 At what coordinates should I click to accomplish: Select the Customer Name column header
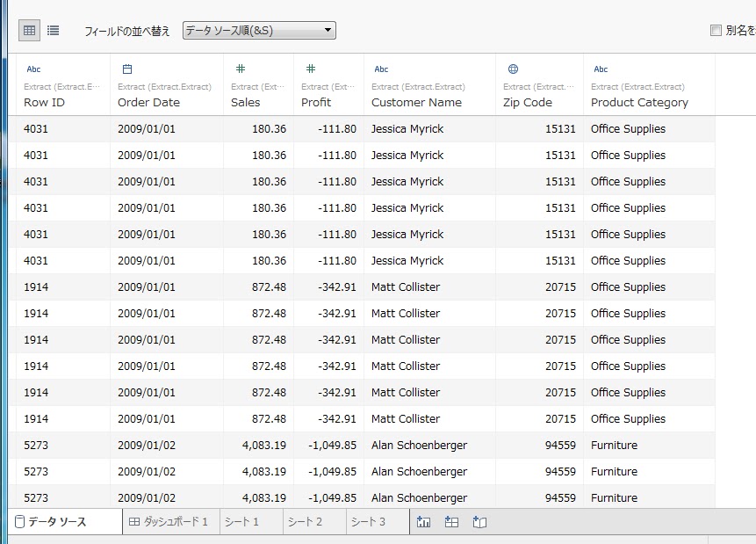click(416, 102)
